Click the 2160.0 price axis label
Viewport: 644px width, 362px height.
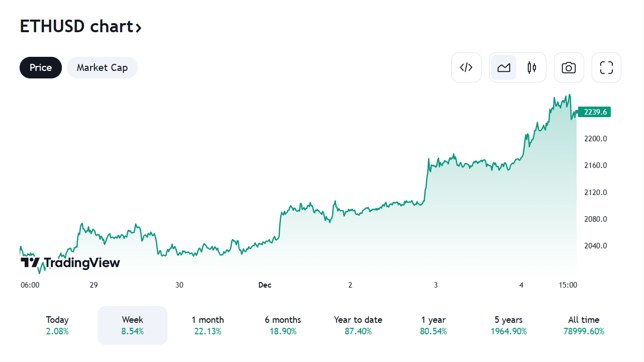point(596,165)
